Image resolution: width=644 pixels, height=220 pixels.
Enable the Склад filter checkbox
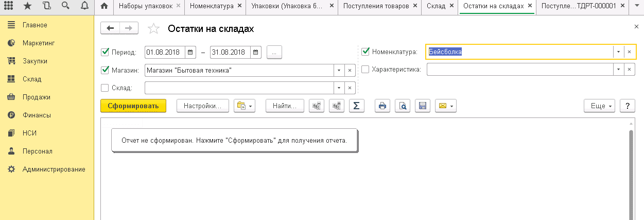tap(105, 88)
